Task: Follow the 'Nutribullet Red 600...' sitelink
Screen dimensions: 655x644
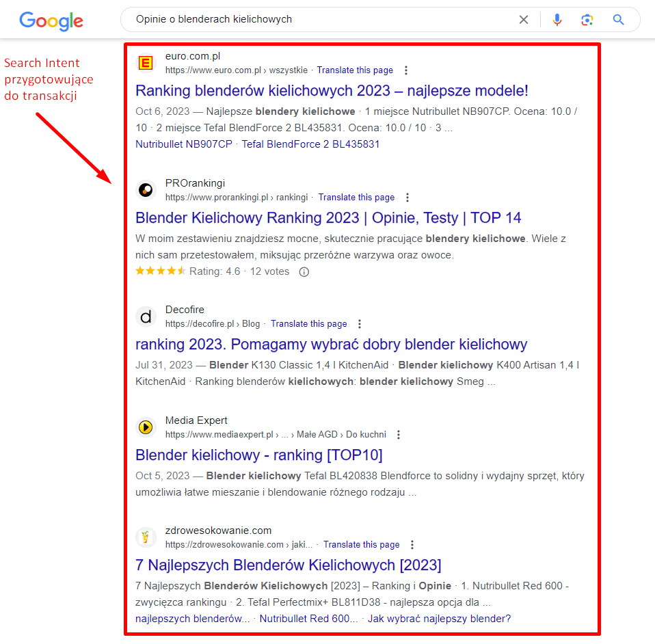Action: (309, 619)
